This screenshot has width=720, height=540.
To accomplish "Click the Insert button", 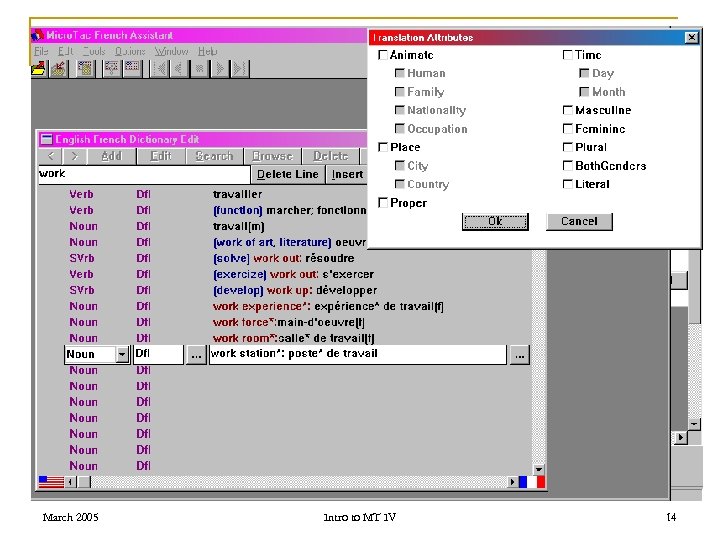I will click(x=347, y=174).
